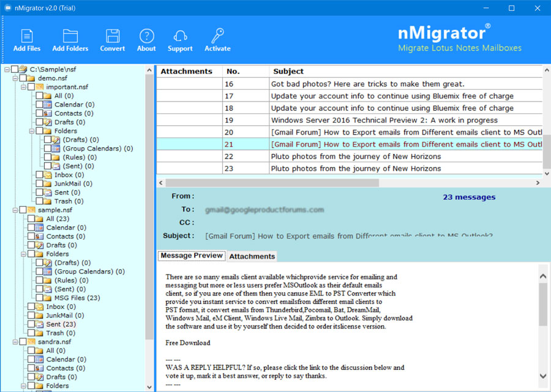The width and height of the screenshot is (551, 392).
Task: Check the sample.nsf checkbox
Action: 23,210
